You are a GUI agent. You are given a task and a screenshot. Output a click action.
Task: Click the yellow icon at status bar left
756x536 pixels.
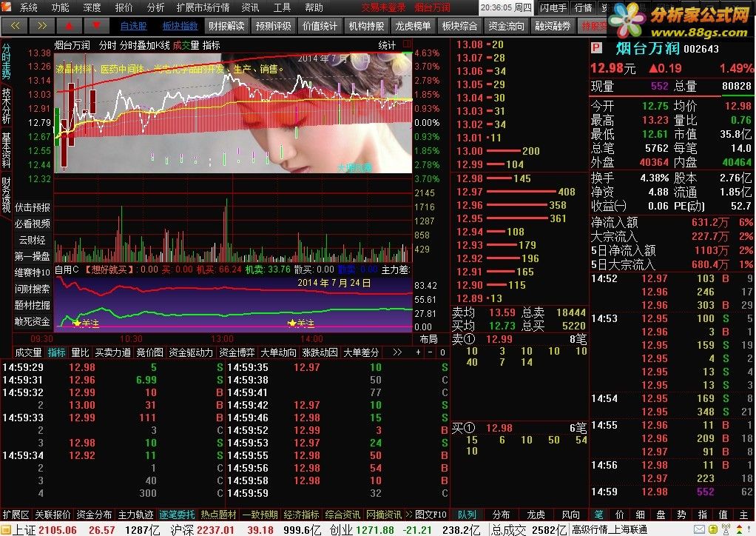[x=5, y=530]
